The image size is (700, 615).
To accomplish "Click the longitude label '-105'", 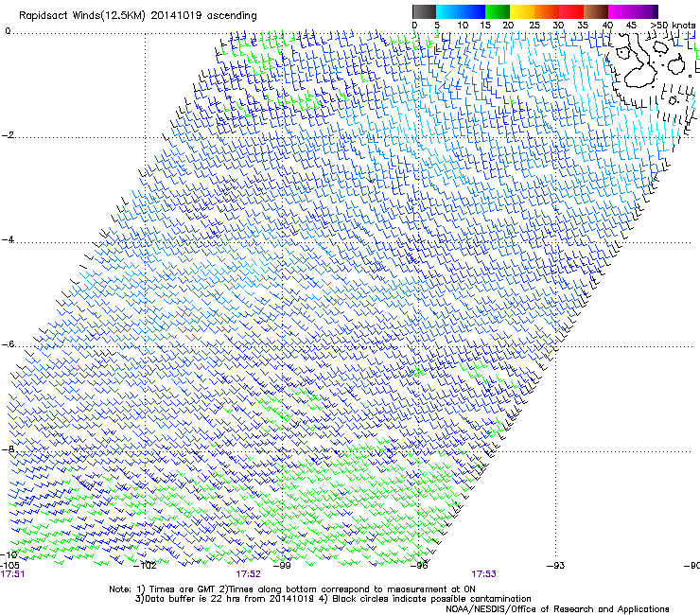I will (9, 565).
